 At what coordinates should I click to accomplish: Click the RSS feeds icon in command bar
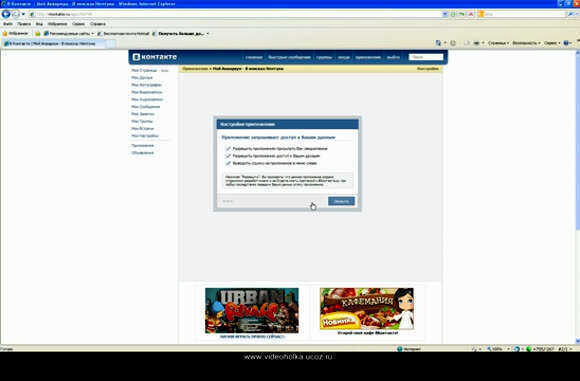[453, 43]
